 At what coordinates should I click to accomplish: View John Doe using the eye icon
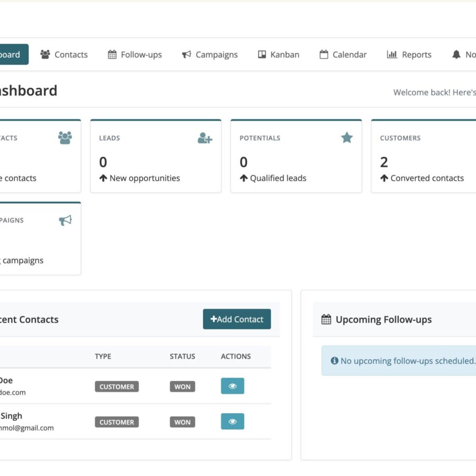coord(232,386)
